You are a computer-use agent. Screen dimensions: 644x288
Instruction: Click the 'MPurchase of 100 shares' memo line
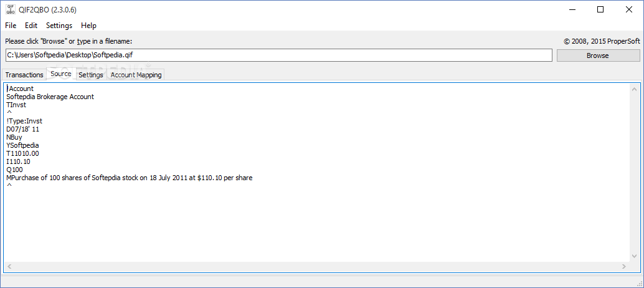coord(130,178)
